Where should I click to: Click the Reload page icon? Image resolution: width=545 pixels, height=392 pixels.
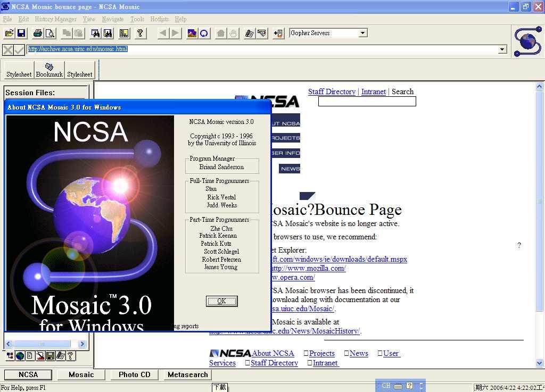pos(204,34)
